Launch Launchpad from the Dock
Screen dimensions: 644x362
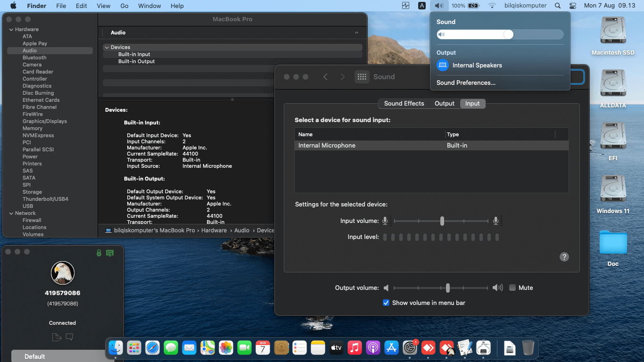click(134, 348)
